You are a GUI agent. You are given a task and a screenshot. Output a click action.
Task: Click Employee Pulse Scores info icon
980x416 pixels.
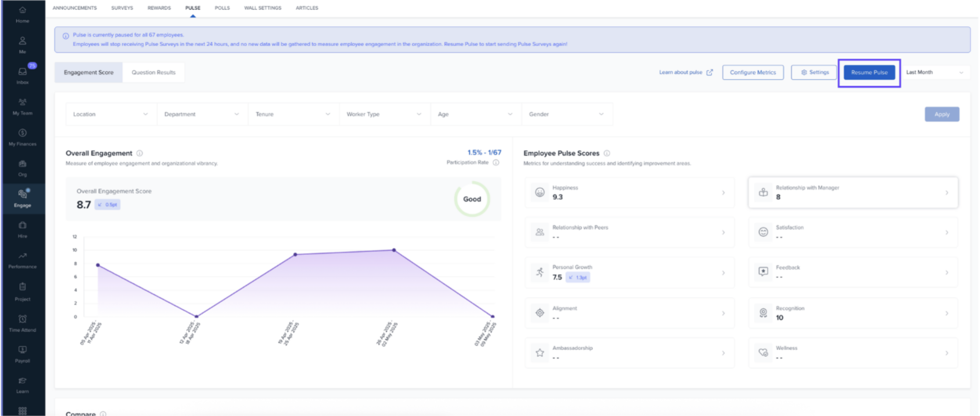click(x=607, y=153)
